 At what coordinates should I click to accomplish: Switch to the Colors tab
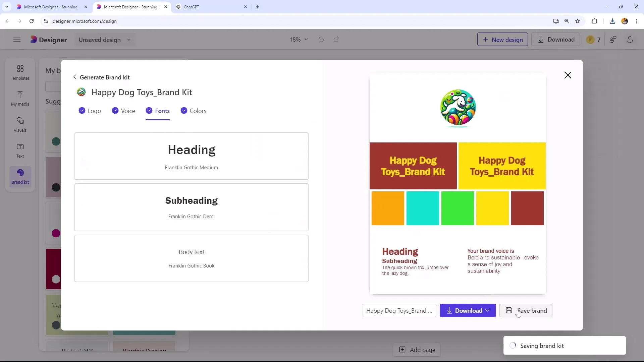(193, 111)
